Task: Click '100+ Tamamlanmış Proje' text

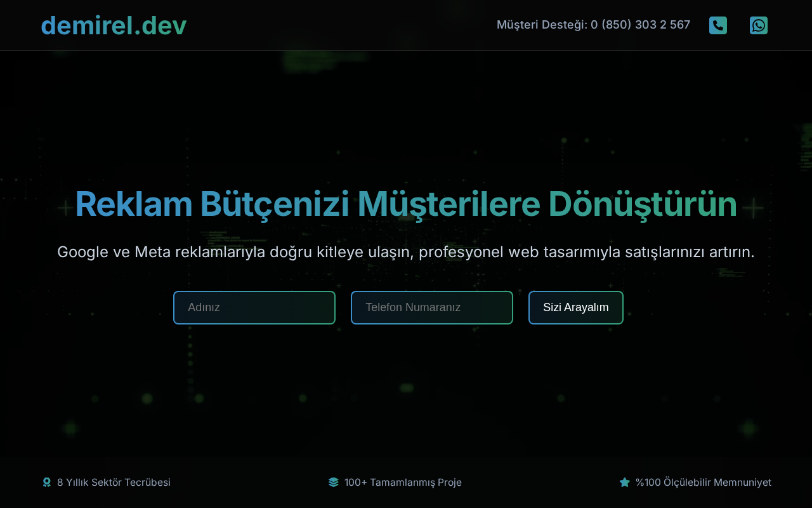Action: click(x=403, y=483)
